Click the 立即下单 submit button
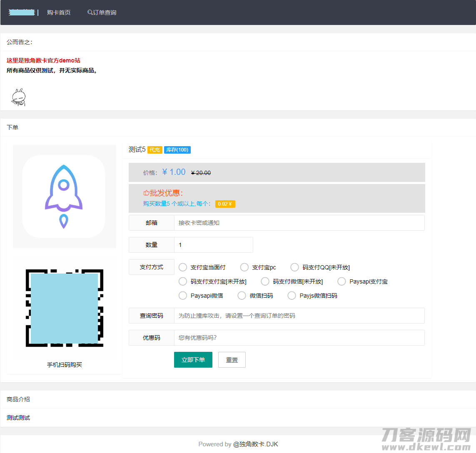 point(193,360)
